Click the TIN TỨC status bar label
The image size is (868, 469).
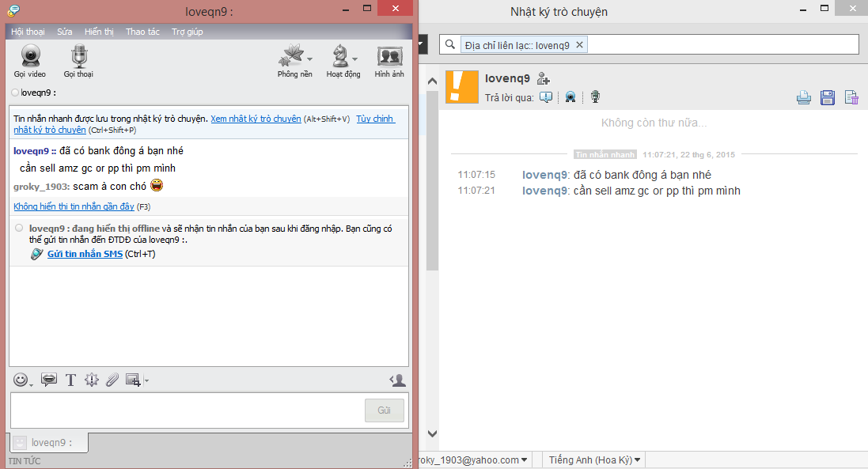(x=25, y=461)
